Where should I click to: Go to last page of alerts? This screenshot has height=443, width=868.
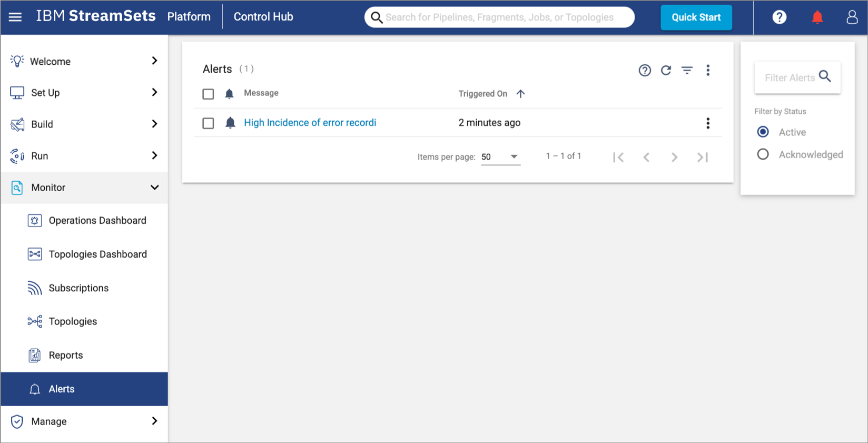(703, 157)
